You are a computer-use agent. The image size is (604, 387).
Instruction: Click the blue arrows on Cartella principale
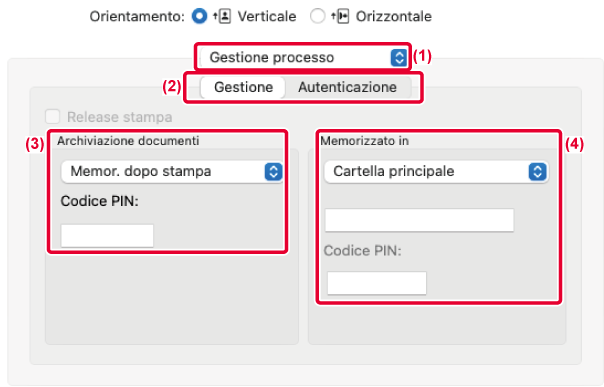[x=538, y=171]
